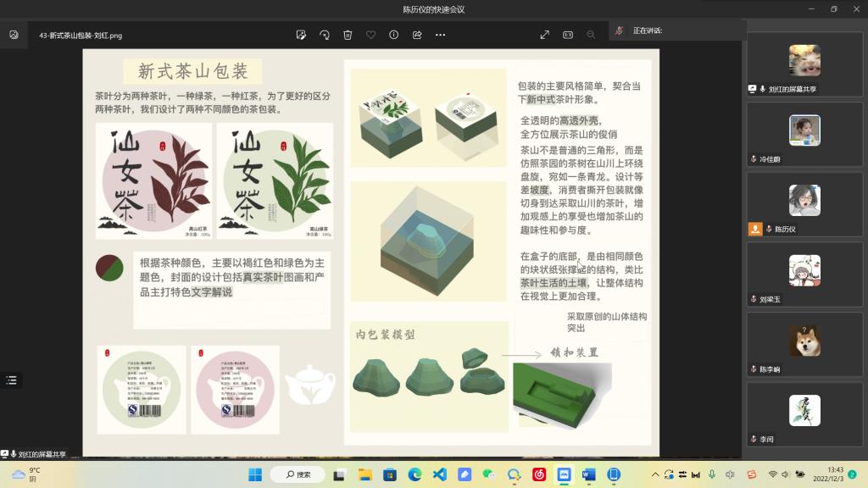Open the three-dot more options menu
Screen dimensions: 868x488
point(440,35)
